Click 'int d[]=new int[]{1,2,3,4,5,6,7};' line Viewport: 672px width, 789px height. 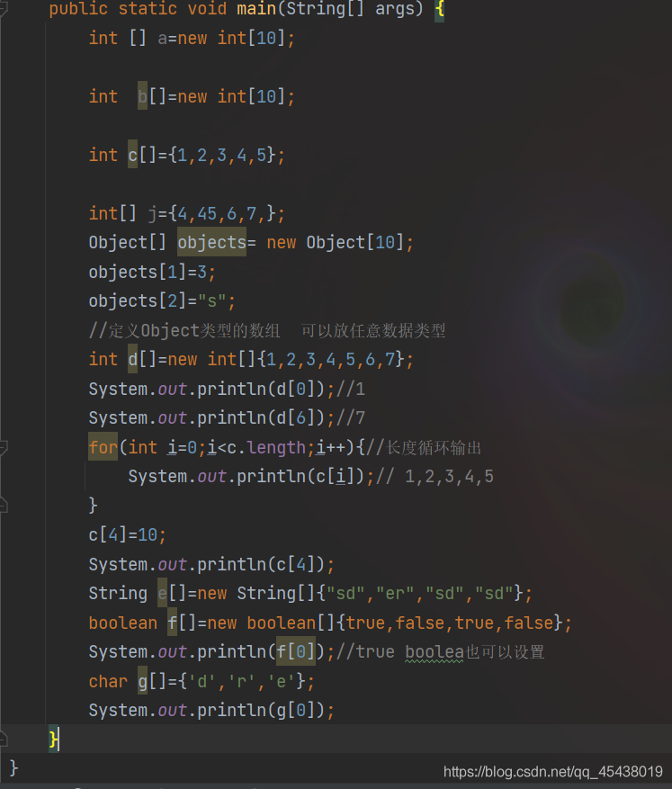pos(251,359)
